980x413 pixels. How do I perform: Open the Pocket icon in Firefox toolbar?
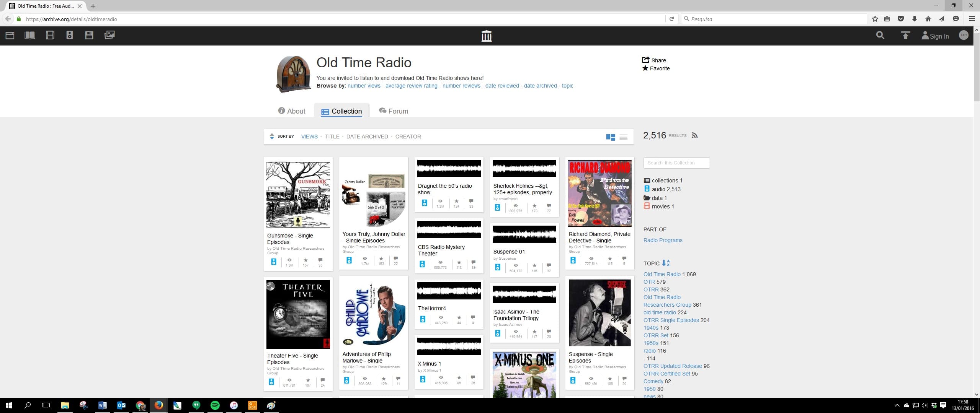click(x=901, y=19)
